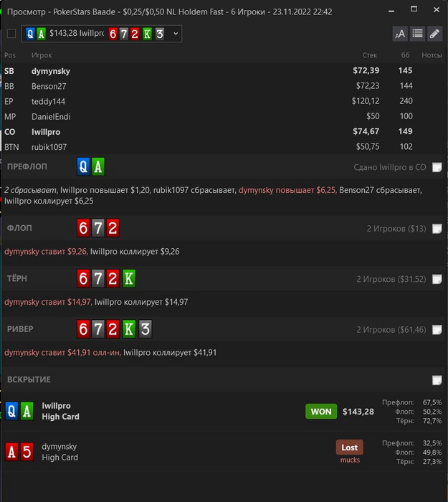Screen dimensions: 448x502
Task: Click the 2 Игроков ($31,52) turn pot label
Action: 391,279
